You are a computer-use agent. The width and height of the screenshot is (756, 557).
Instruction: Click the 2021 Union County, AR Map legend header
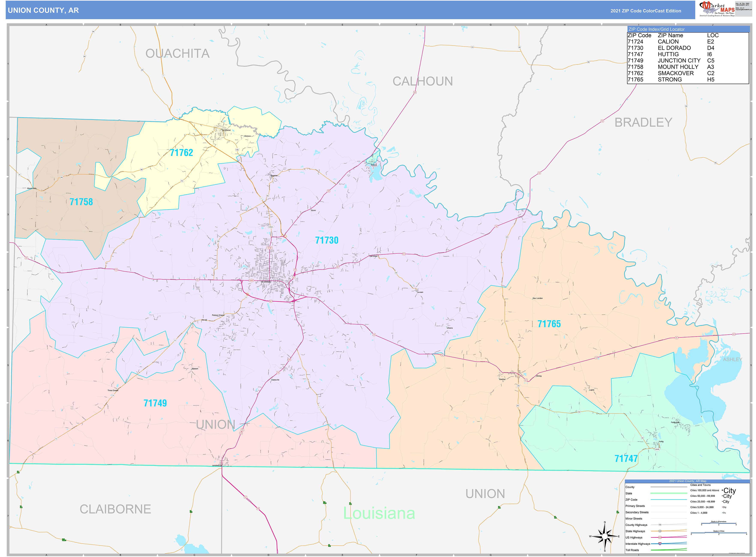click(687, 481)
